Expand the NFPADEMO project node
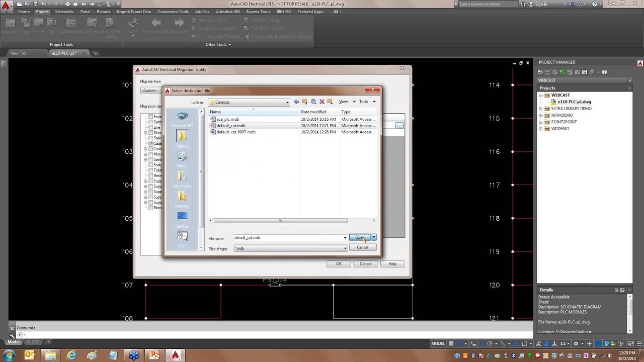This screenshot has height=362, width=644. [x=541, y=115]
